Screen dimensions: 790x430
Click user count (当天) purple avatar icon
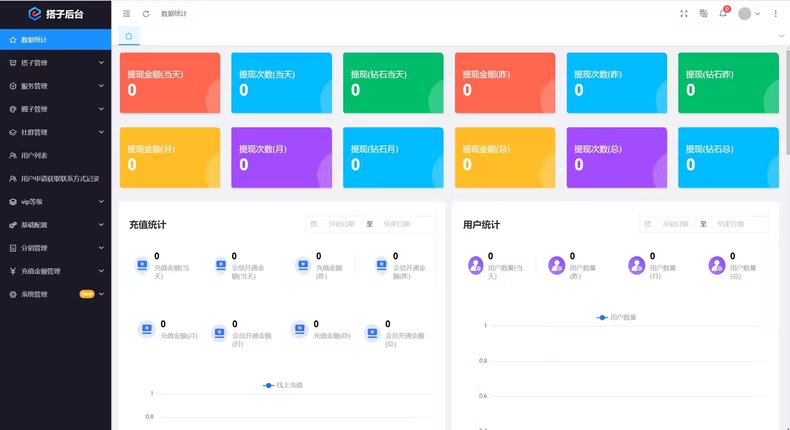pos(476,265)
